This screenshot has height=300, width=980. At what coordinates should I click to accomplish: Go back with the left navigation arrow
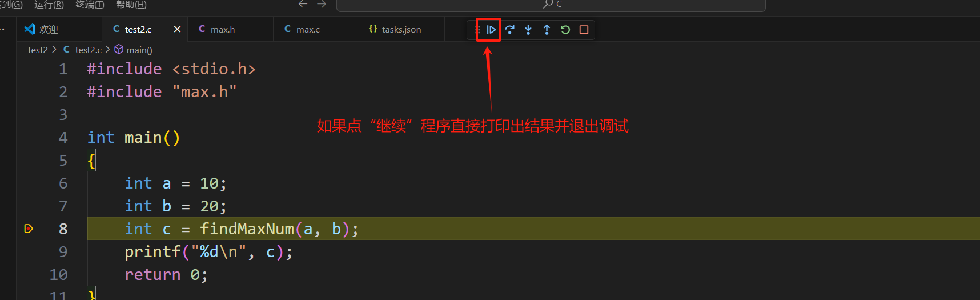(303, 4)
